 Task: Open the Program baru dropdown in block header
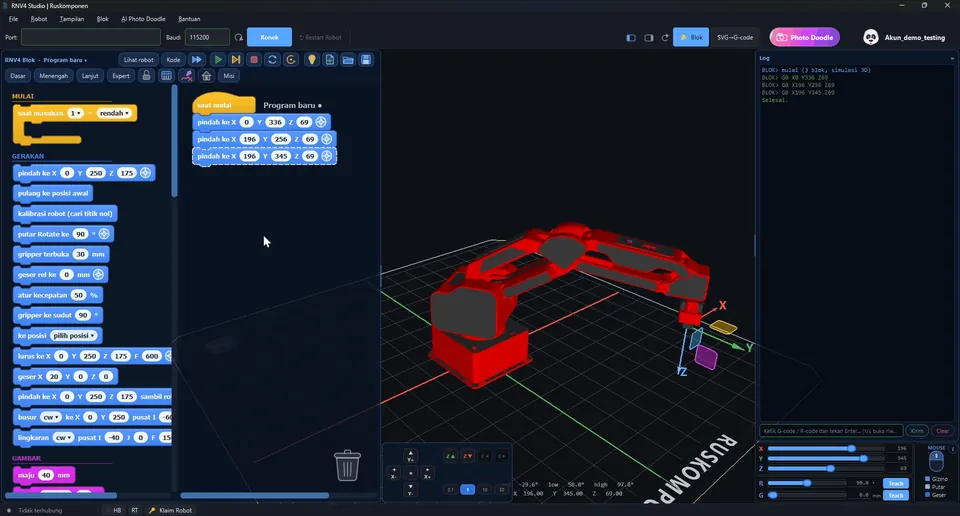(65, 60)
